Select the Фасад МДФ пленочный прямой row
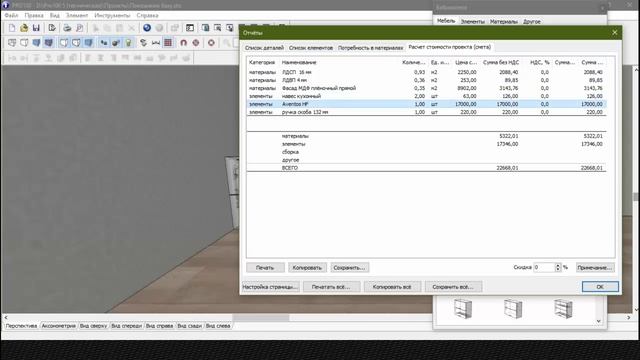640x360 pixels. pyautogui.click(x=426, y=88)
